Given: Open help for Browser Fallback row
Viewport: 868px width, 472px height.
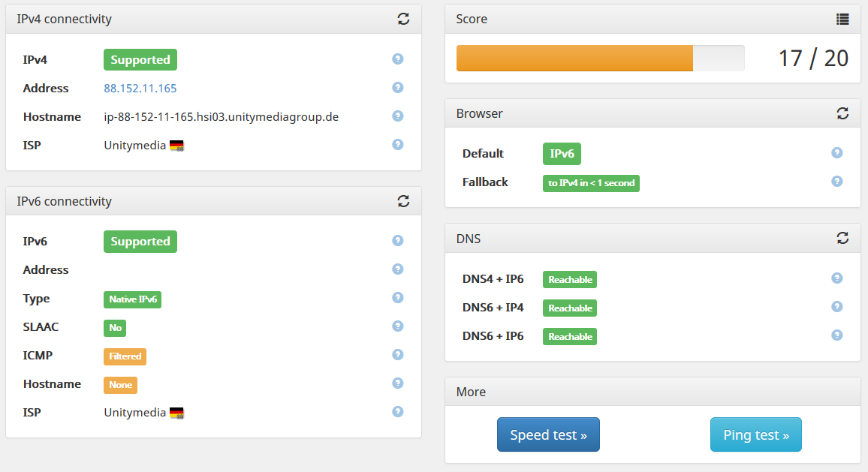Looking at the screenshot, I should (x=836, y=182).
